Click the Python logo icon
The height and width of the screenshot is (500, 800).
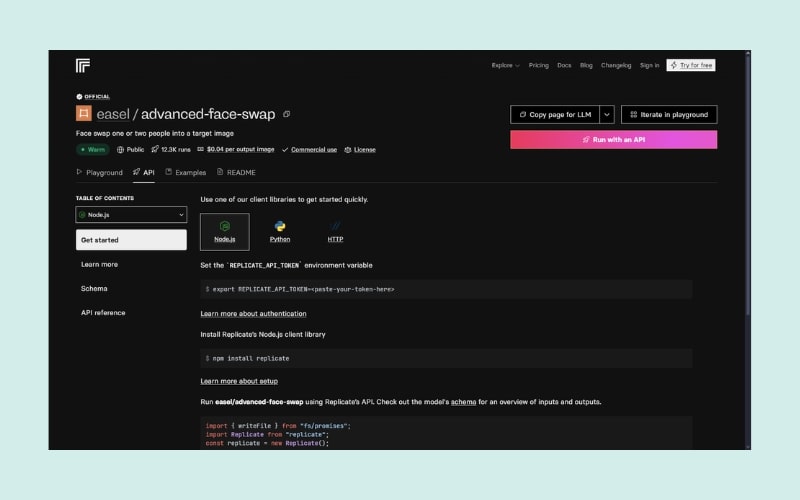point(280,226)
